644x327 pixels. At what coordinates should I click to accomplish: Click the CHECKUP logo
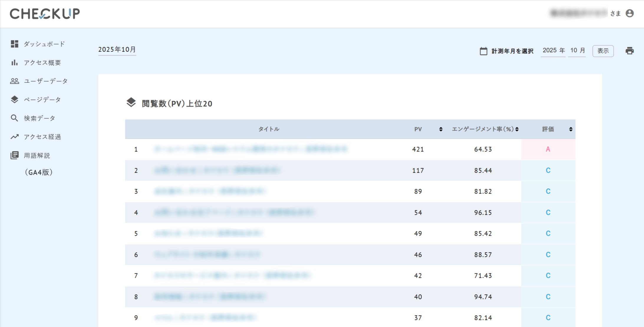point(45,14)
